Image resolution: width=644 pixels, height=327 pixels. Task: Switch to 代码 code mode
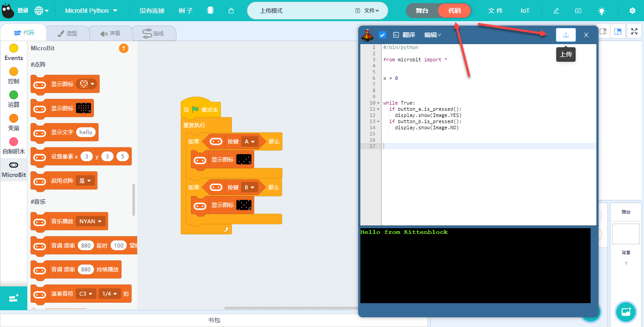click(x=454, y=11)
